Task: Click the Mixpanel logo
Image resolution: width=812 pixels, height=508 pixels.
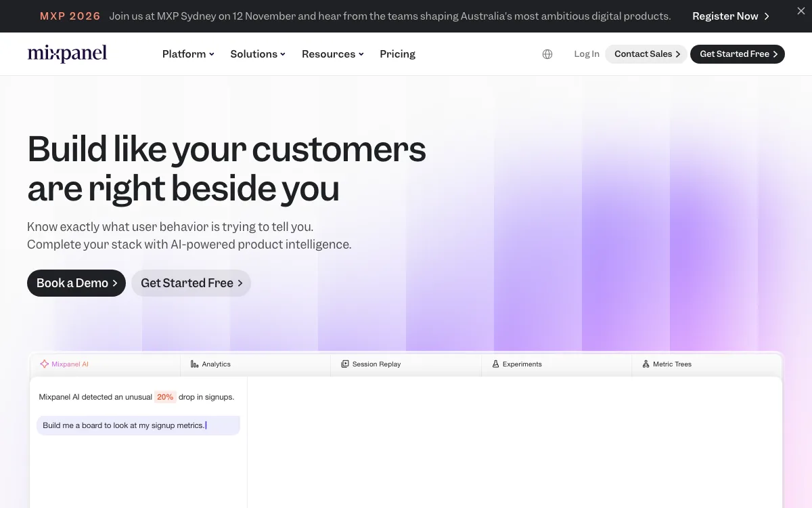Action: (x=67, y=54)
